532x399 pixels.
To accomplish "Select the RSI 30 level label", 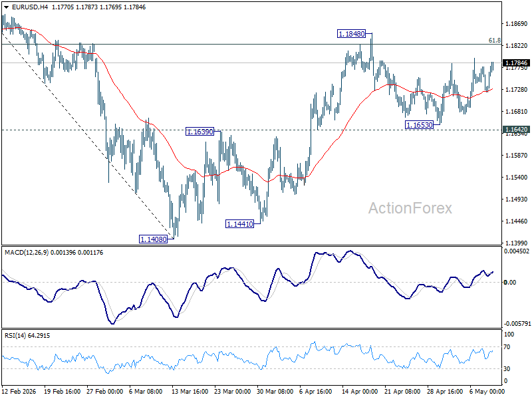I will pos(507,369).
